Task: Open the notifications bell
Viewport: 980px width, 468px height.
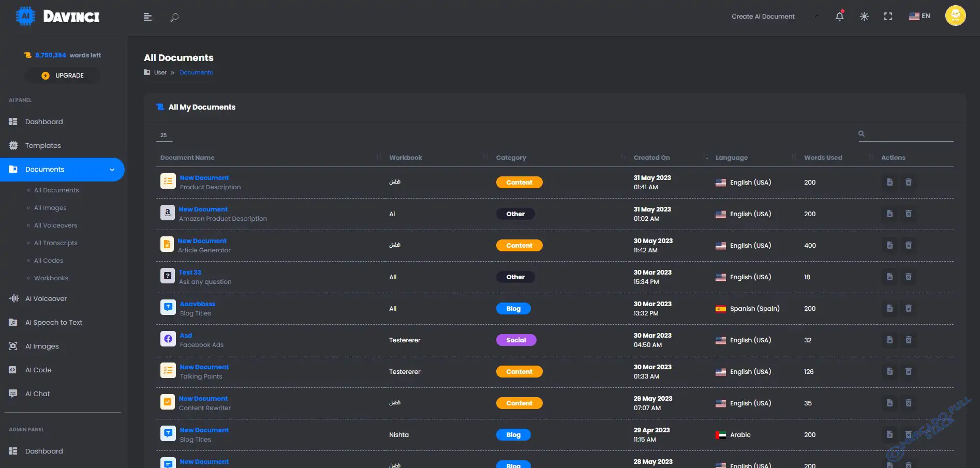Action: [839, 16]
